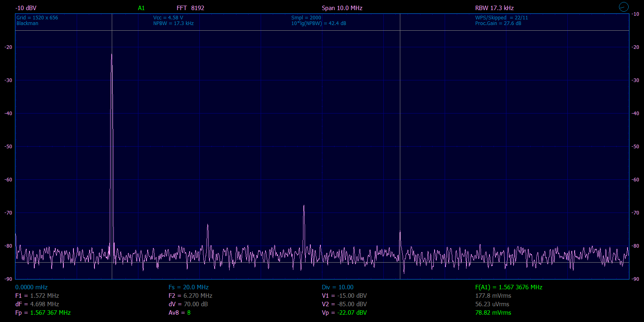Click the dF = 4.698 MHz readout

37,304
